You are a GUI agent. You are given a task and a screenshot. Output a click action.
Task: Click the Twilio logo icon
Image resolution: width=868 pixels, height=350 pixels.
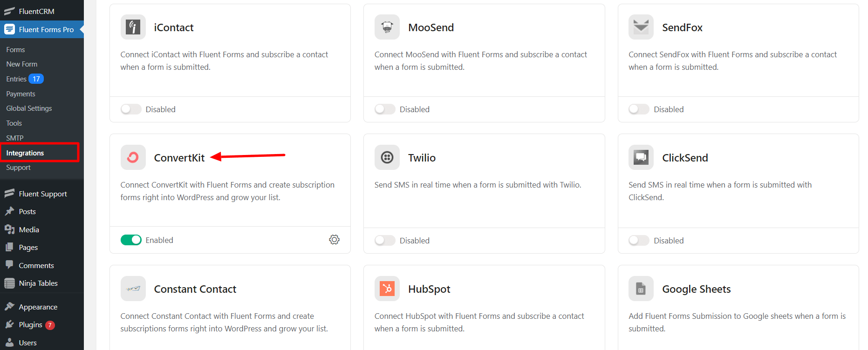[x=387, y=157]
